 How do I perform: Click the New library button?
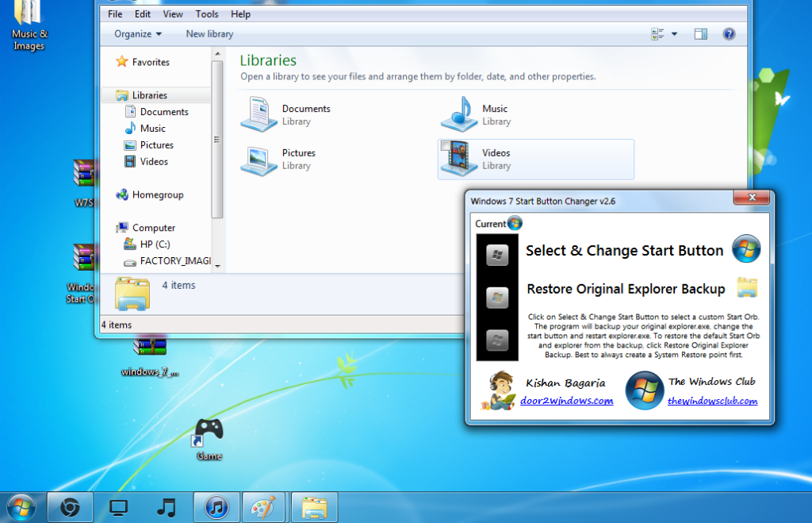pos(209,33)
